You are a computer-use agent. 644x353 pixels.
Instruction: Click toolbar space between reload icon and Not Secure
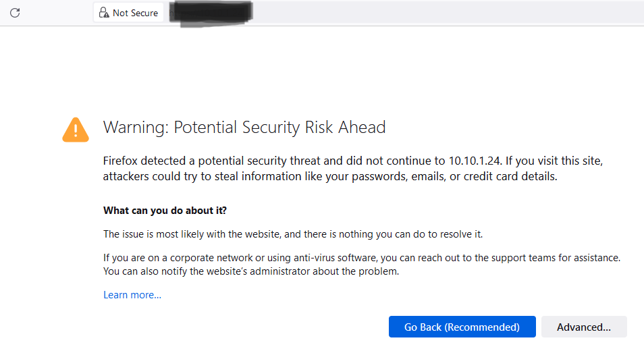pyautogui.click(x=57, y=13)
